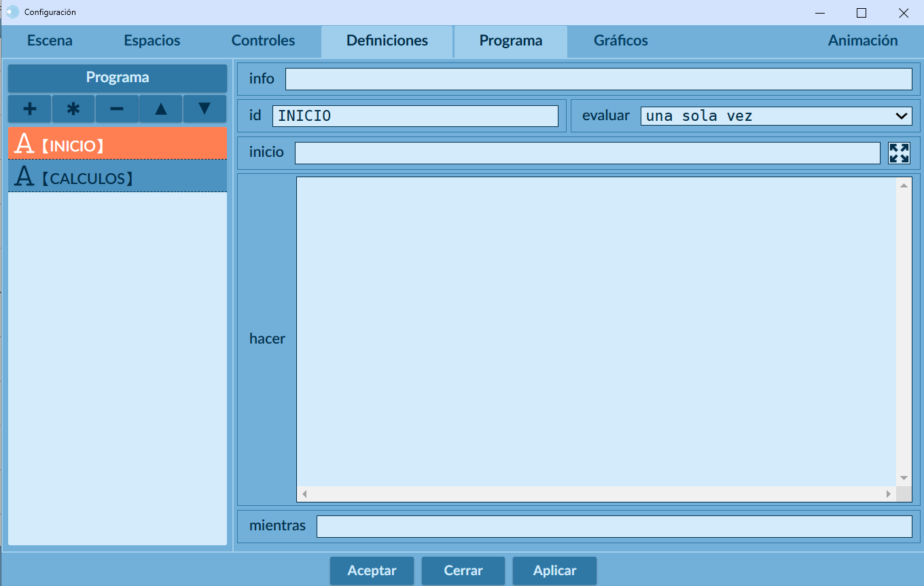Select the CALCULOS algorithm in list
Screen dimensions: 924x586
[x=117, y=177]
